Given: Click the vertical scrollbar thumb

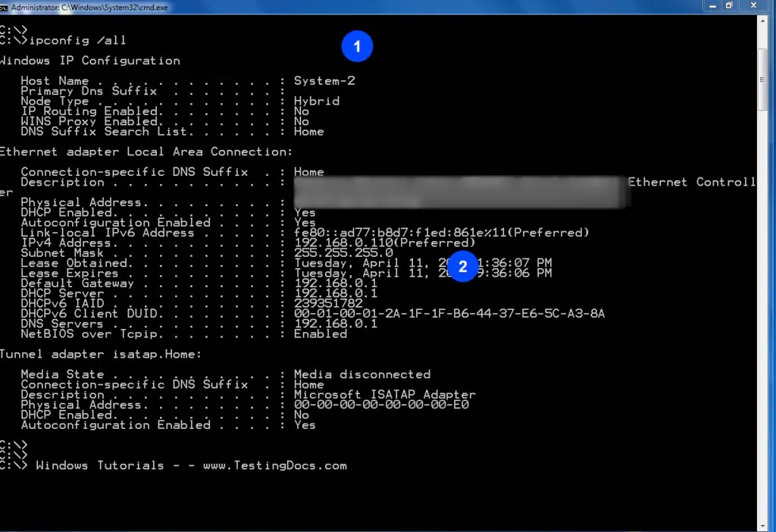Looking at the screenshot, I should 762,80.
